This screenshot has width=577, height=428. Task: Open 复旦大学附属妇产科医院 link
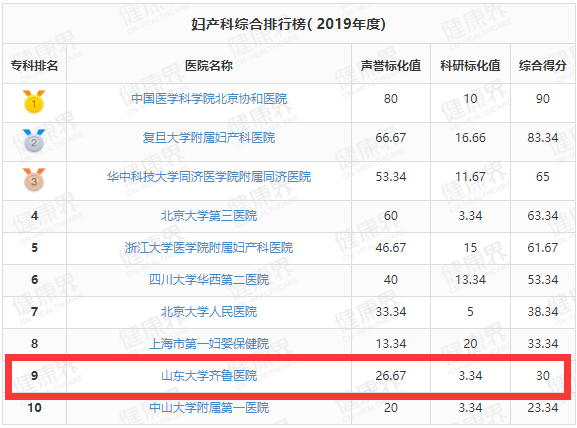209,138
